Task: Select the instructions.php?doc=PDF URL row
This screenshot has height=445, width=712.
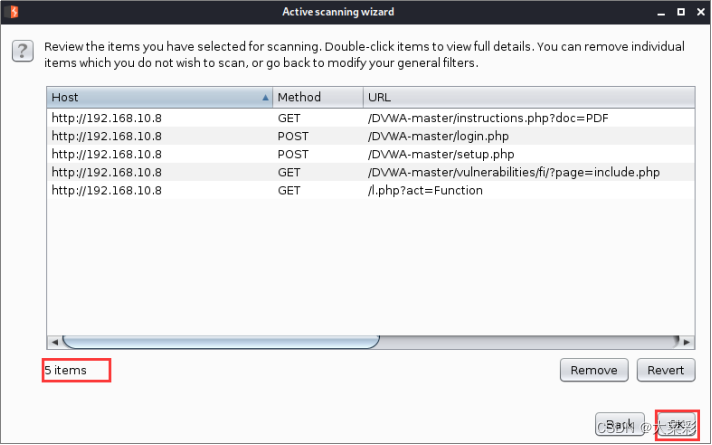Action: pos(371,118)
